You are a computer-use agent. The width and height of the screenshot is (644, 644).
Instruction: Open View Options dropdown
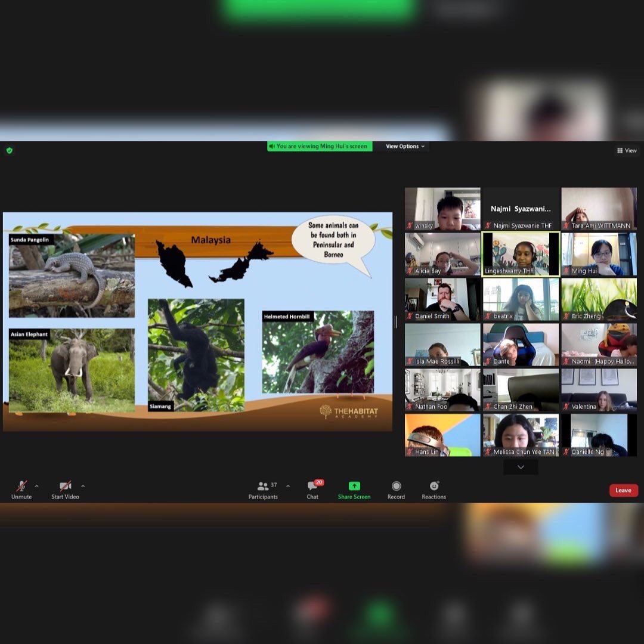(x=405, y=146)
